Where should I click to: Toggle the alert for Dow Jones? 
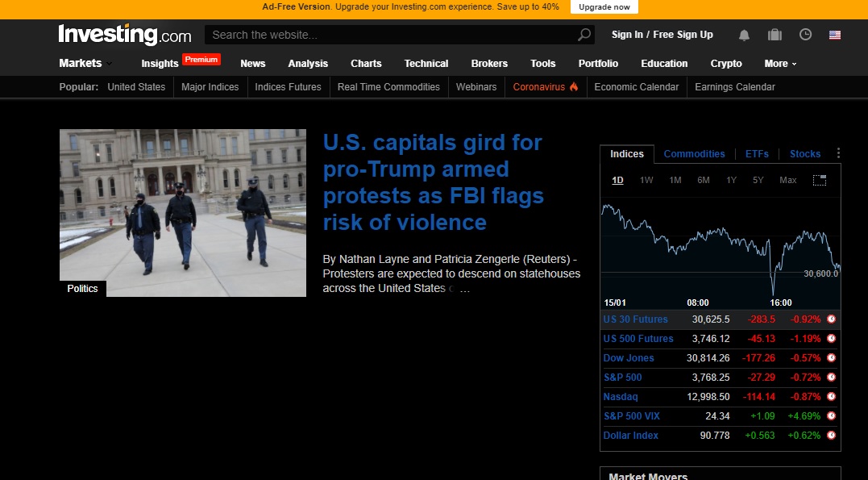click(831, 358)
